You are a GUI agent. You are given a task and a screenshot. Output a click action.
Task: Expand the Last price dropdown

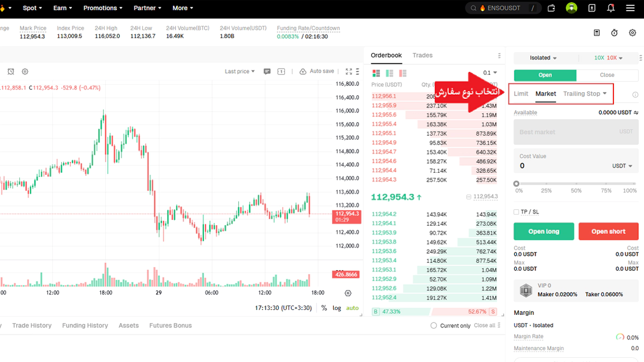[x=240, y=71]
